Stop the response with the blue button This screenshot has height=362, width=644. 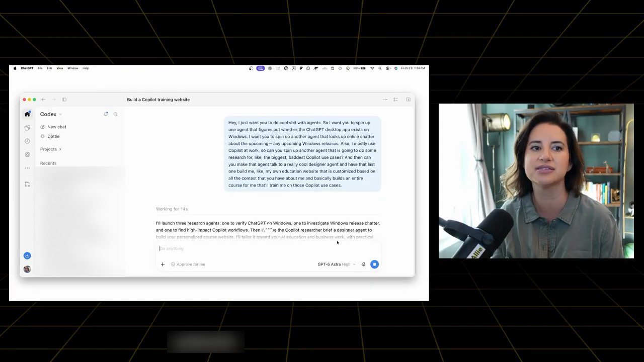coord(374,264)
